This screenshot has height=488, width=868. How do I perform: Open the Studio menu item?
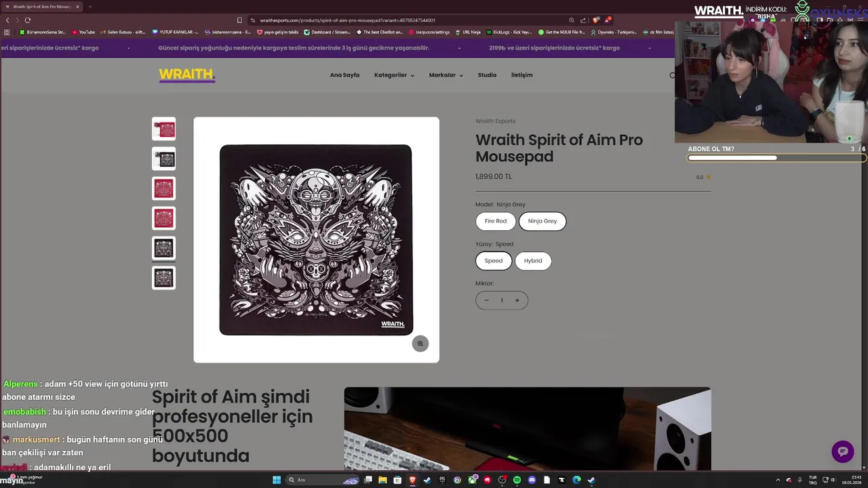[x=487, y=75]
